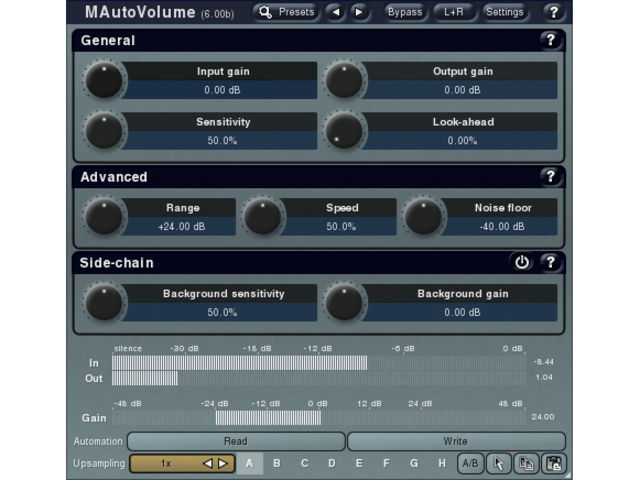The image size is (640, 480).
Task: Select preset slot C
Action: 304,463
